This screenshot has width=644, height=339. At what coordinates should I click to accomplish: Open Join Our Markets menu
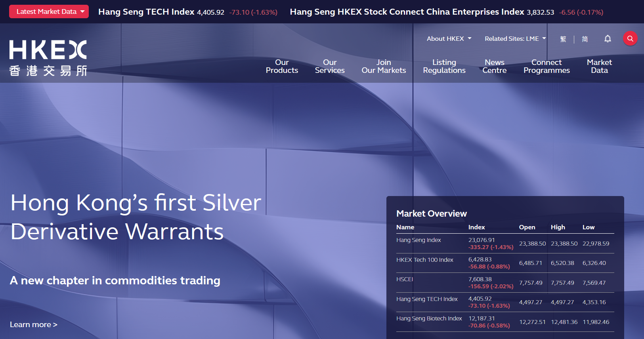point(384,66)
